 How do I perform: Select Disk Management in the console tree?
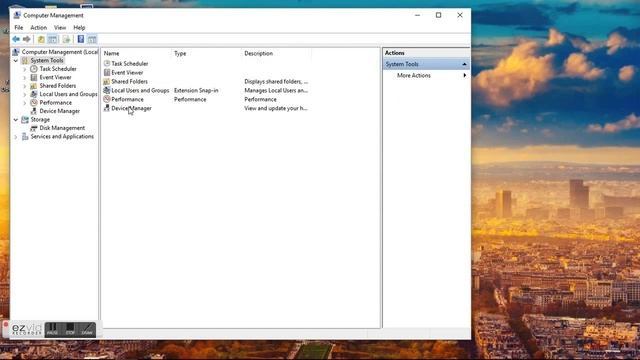click(x=62, y=128)
